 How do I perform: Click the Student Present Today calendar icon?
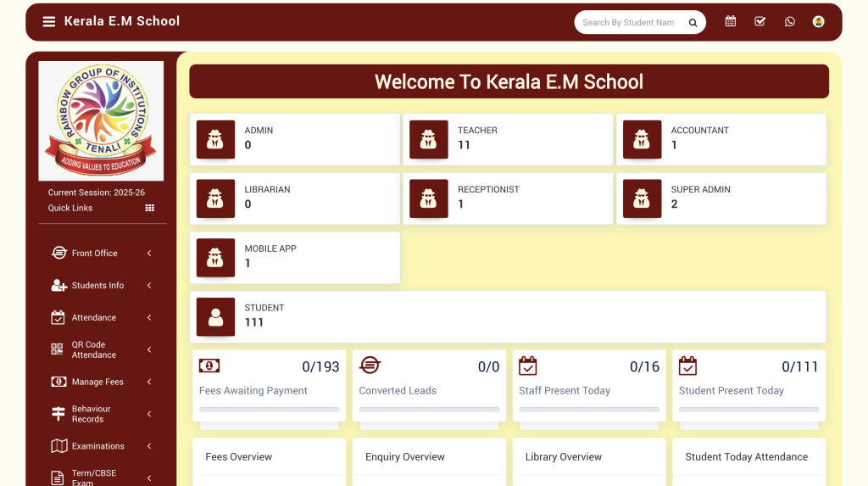click(687, 366)
